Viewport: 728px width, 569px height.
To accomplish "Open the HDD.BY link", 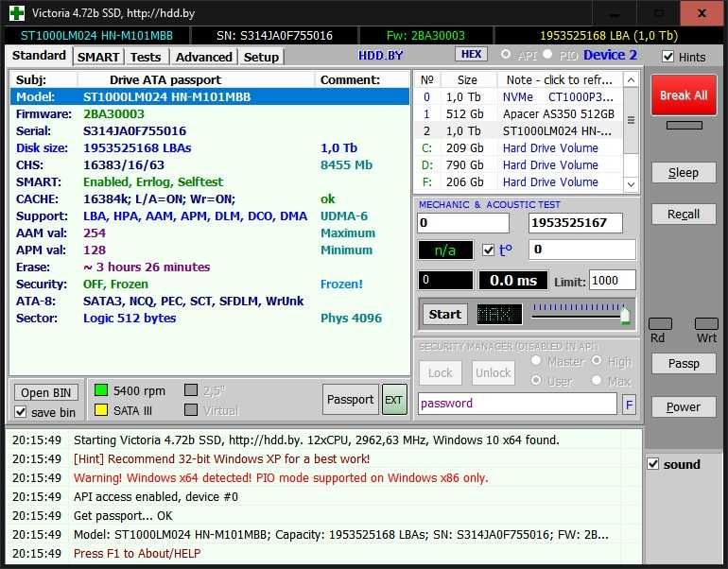I will point(380,55).
